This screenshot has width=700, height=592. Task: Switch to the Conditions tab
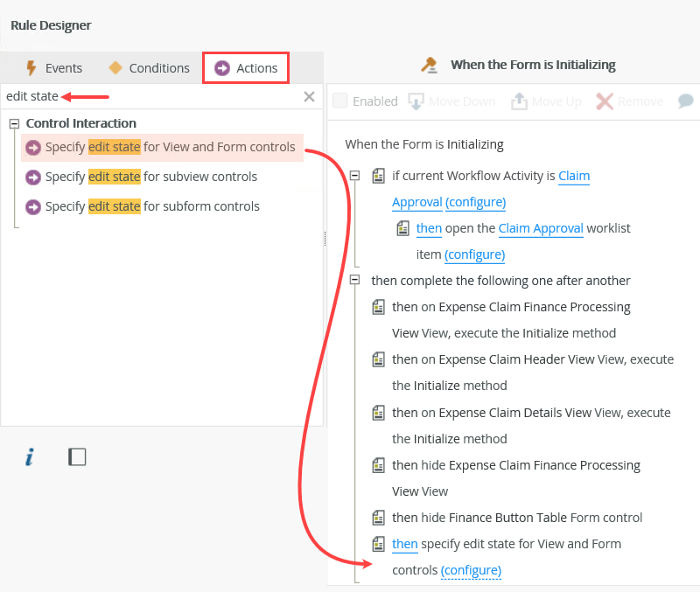(150, 66)
